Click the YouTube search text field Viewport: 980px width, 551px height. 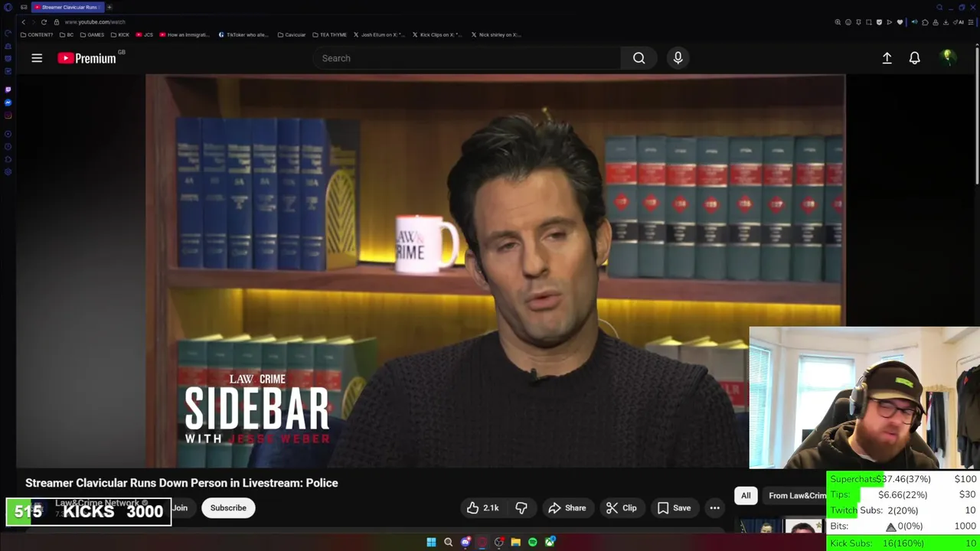(466, 58)
